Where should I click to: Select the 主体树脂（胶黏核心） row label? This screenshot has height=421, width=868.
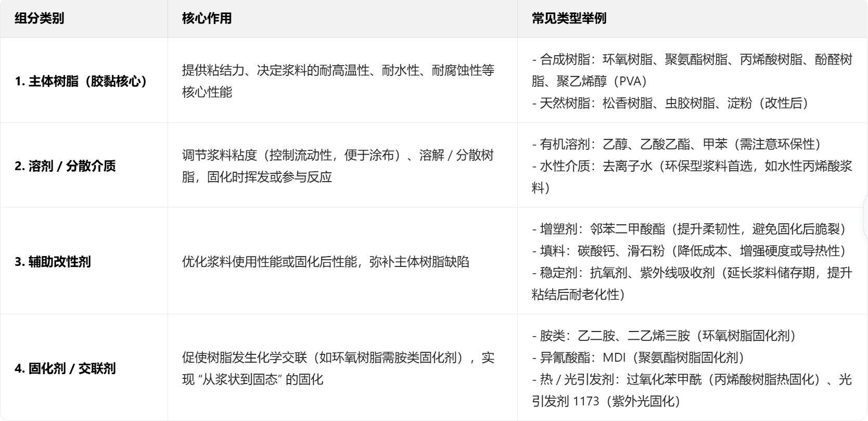[x=81, y=81]
